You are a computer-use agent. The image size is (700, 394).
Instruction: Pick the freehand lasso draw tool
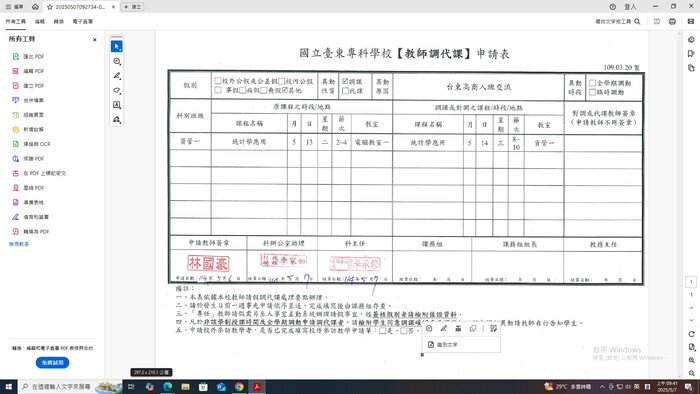point(117,91)
